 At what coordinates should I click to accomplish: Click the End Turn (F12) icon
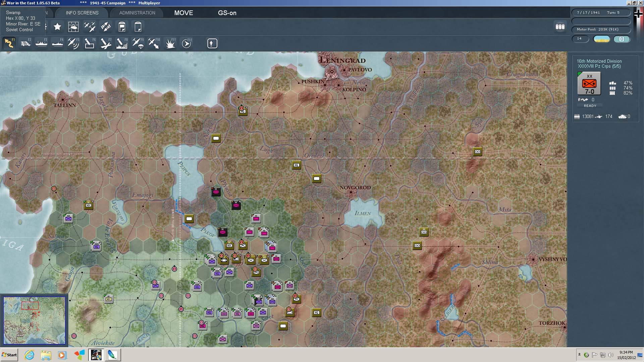click(x=186, y=43)
